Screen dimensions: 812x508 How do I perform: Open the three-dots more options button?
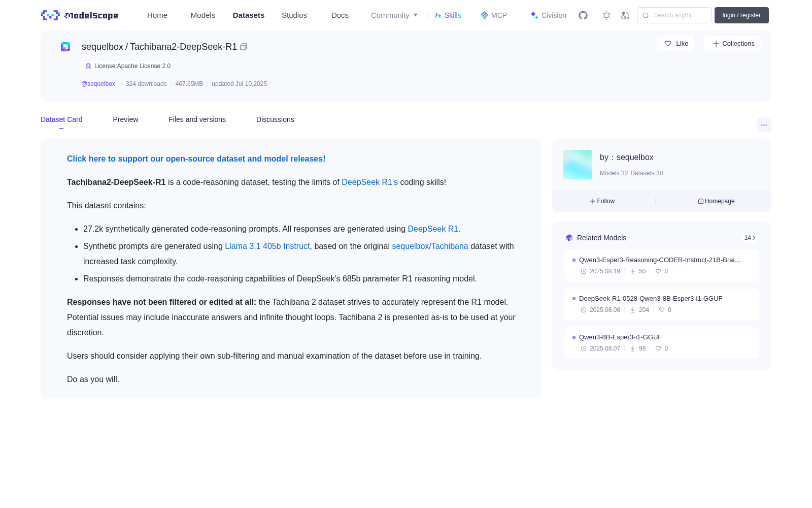tap(764, 124)
